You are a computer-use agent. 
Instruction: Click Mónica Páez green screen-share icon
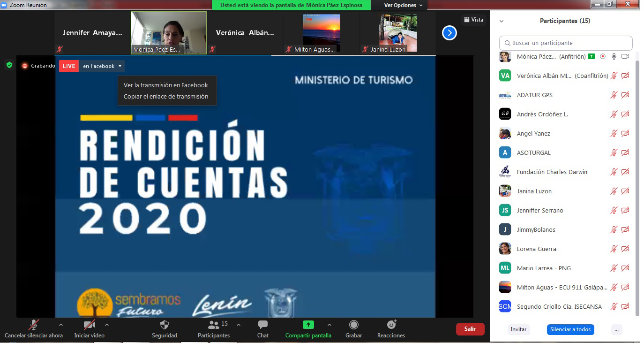coord(592,56)
